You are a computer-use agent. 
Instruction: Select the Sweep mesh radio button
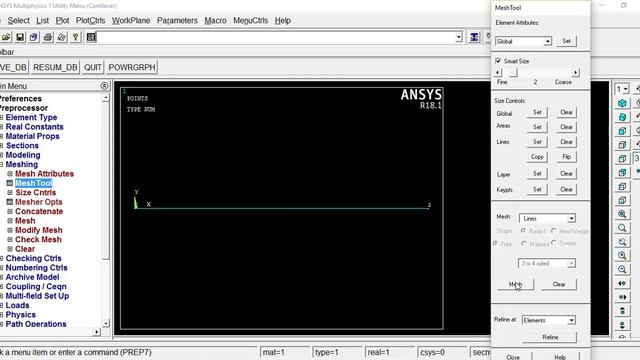[x=554, y=243]
